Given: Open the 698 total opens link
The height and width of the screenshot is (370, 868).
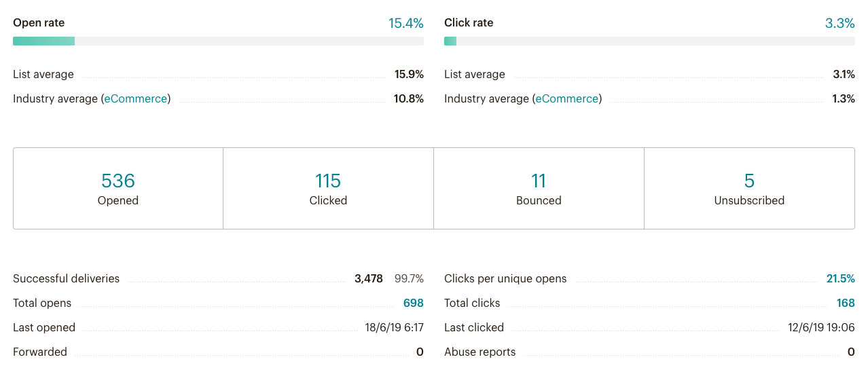Looking at the screenshot, I should pyautogui.click(x=413, y=303).
